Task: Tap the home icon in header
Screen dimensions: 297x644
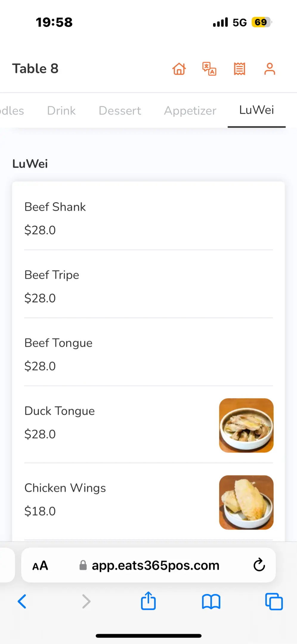Action: point(179,69)
